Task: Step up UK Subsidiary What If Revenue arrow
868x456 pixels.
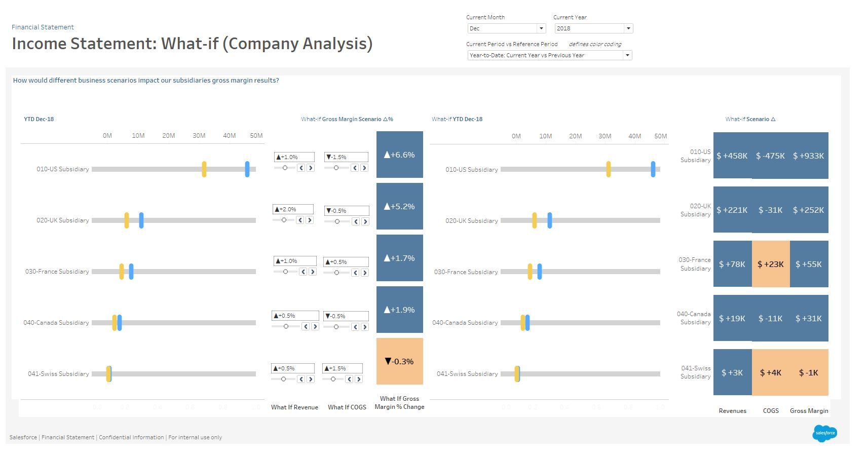Action: [x=310, y=220]
